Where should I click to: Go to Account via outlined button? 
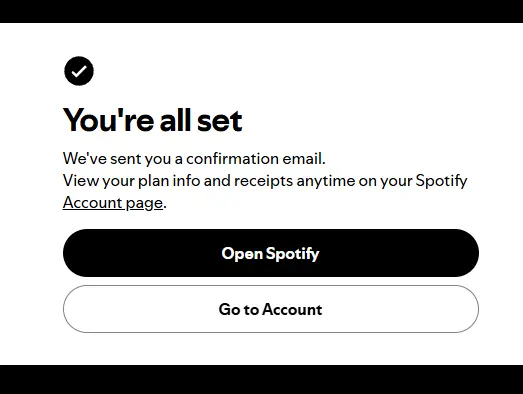(271, 309)
